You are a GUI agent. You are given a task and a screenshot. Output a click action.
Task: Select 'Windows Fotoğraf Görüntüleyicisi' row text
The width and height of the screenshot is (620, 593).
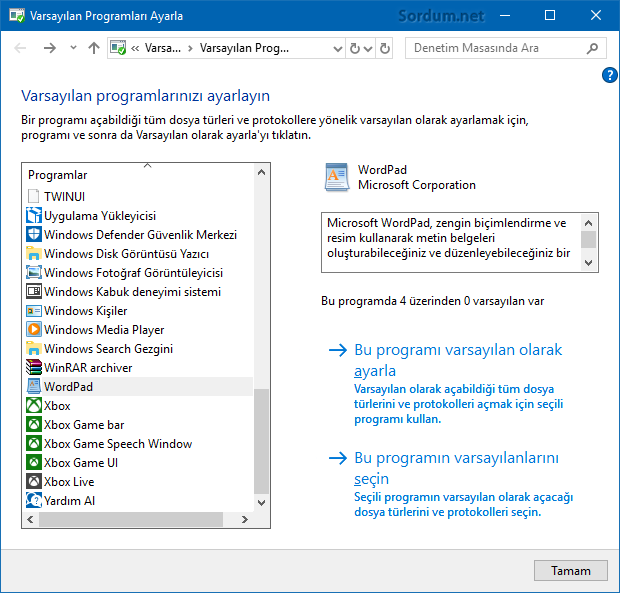(134, 272)
